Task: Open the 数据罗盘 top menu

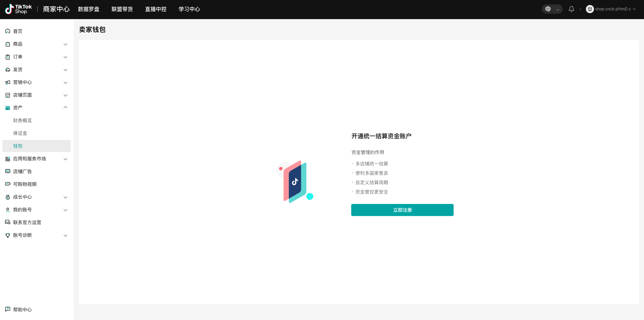Action: pyautogui.click(x=89, y=9)
